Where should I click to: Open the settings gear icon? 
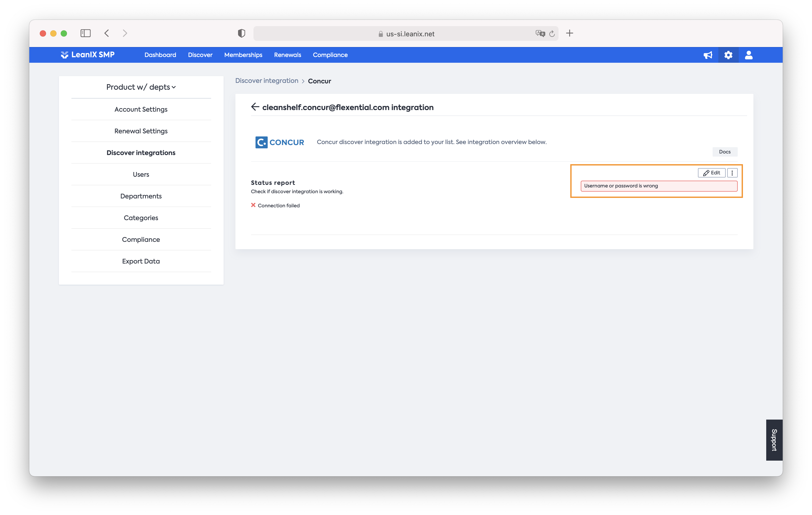click(x=728, y=55)
